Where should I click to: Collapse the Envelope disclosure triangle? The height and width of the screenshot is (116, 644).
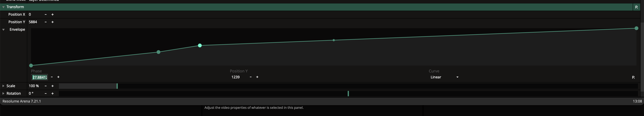4,29
